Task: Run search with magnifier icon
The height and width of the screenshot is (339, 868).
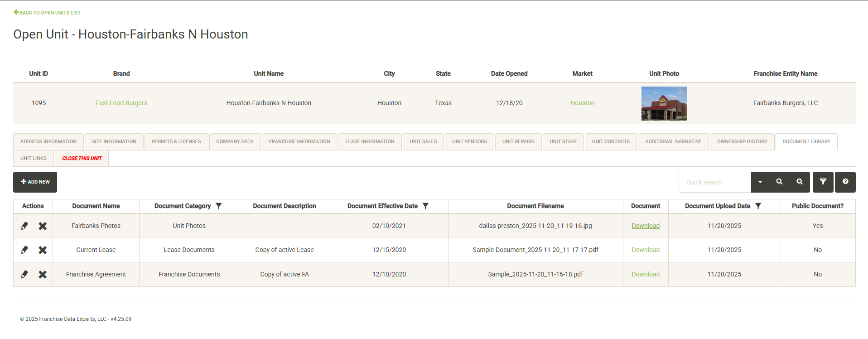Action: [779, 182]
